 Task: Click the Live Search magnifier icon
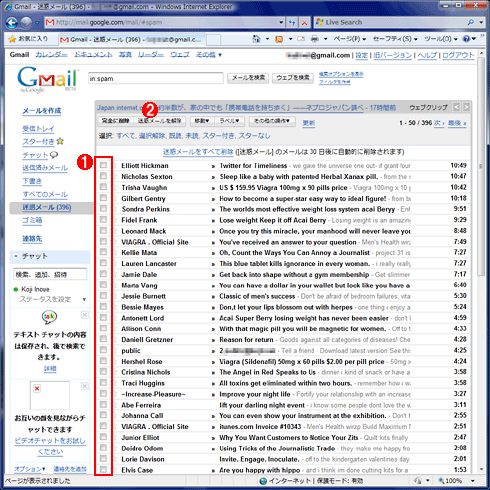point(471,22)
